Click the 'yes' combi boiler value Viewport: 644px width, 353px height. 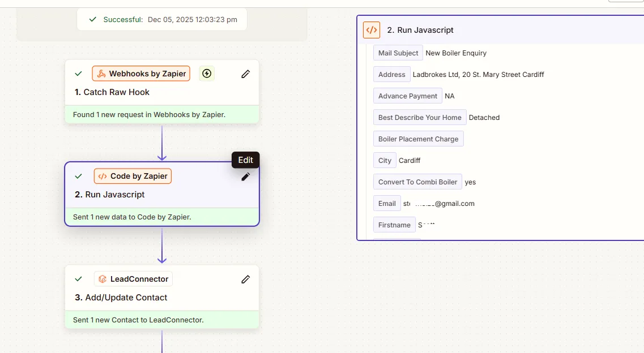470,182
